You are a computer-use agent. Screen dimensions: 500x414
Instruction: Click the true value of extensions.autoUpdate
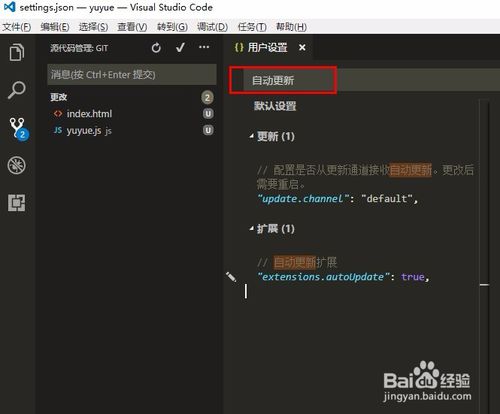click(x=413, y=277)
